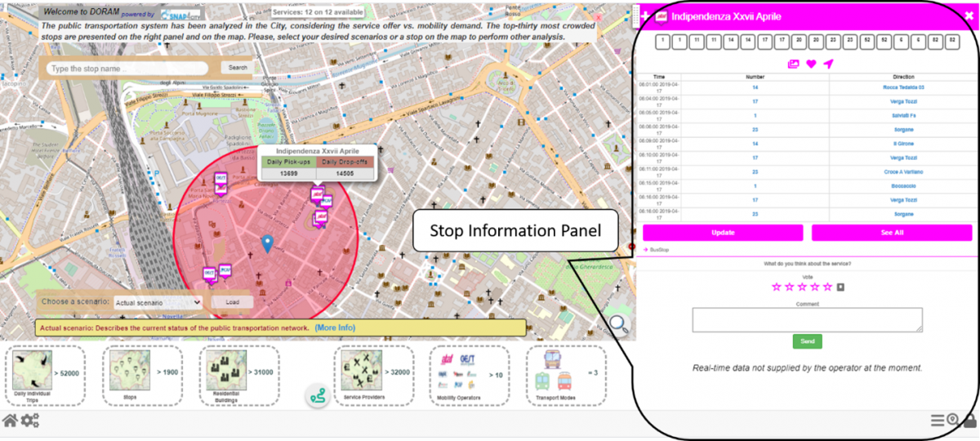Click the navigation arrow icon in panel
Image resolution: width=980 pixels, height=441 pixels.
[x=828, y=64]
